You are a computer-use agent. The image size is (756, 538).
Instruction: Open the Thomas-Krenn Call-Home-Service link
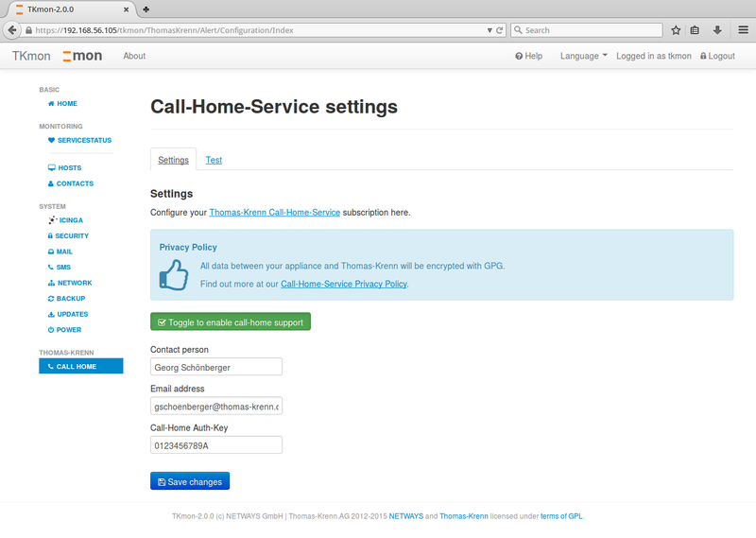tap(275, 213)
